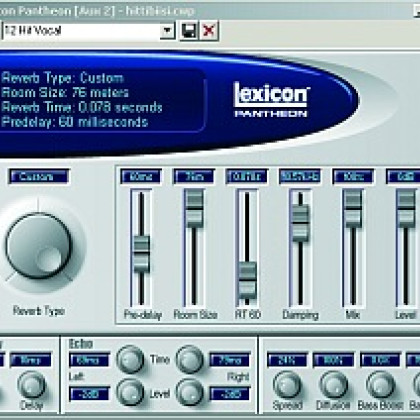The width and height of the screenshot is (420, 420).
Task: Click the large Reverb Type knob
Action: click(38, 246)
